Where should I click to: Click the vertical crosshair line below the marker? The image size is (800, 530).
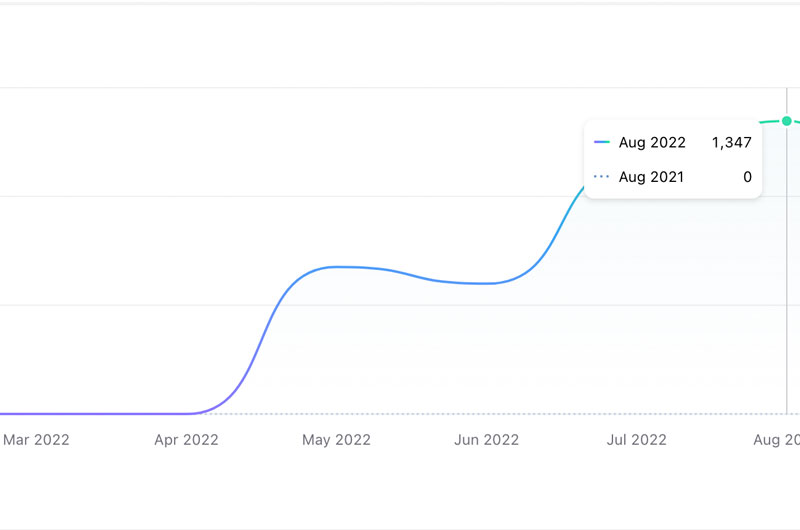pos(787,300)
